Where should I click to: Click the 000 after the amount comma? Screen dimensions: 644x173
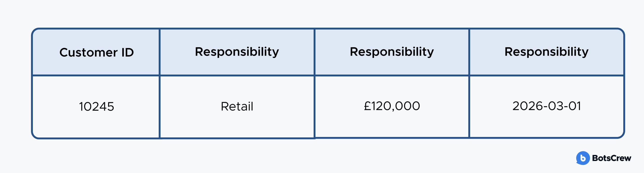pyautogui.click(x=408, y=106)
